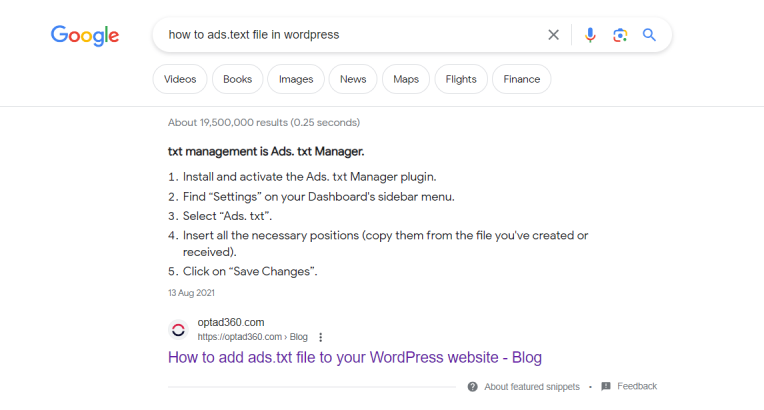Submit search with the magnifying glass icon
764x410 pixels.
coord(649,35)
